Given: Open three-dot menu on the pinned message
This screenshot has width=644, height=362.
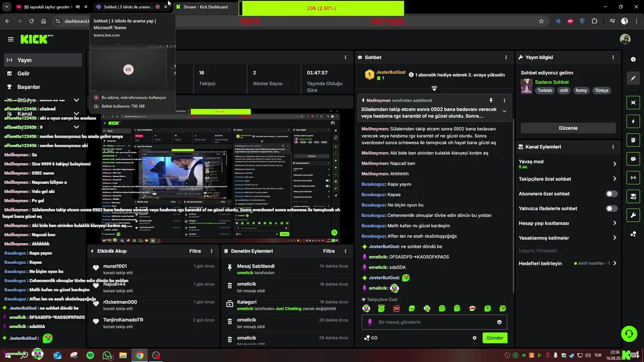Looking at the screenshot, I should tap(504, 101).
